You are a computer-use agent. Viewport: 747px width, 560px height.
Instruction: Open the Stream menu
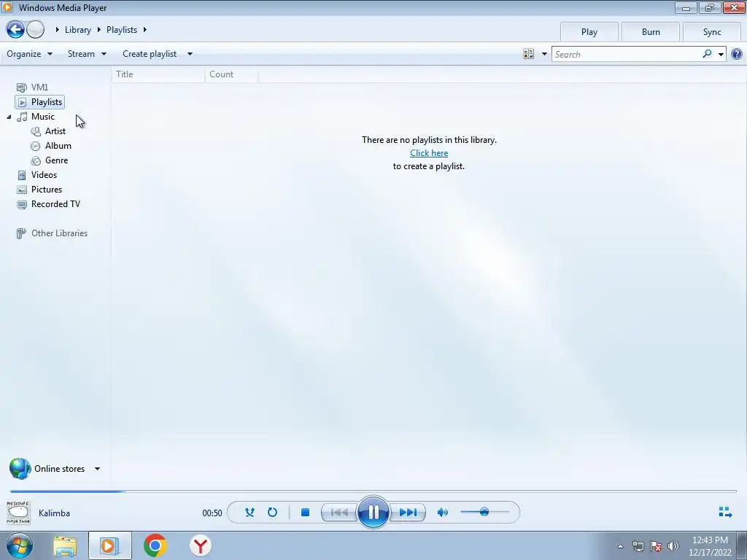87,54
